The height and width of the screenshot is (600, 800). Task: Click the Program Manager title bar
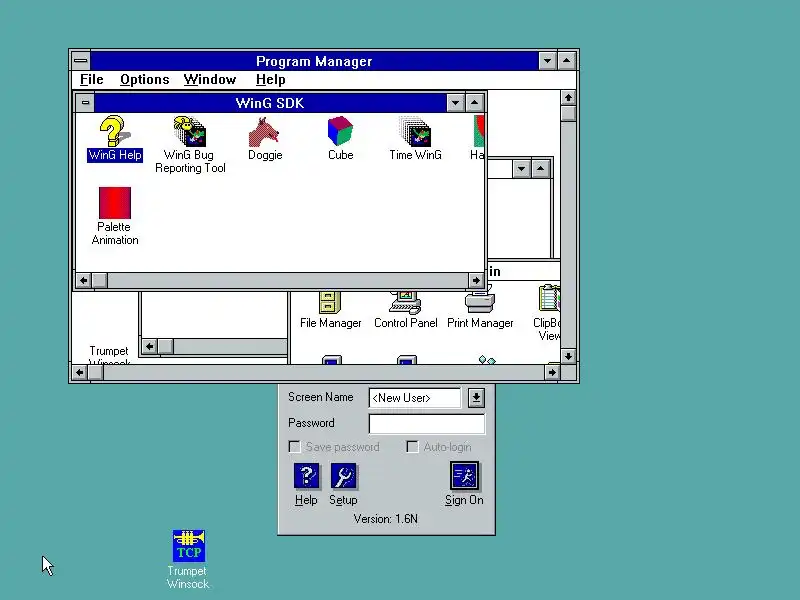point(314,61)
